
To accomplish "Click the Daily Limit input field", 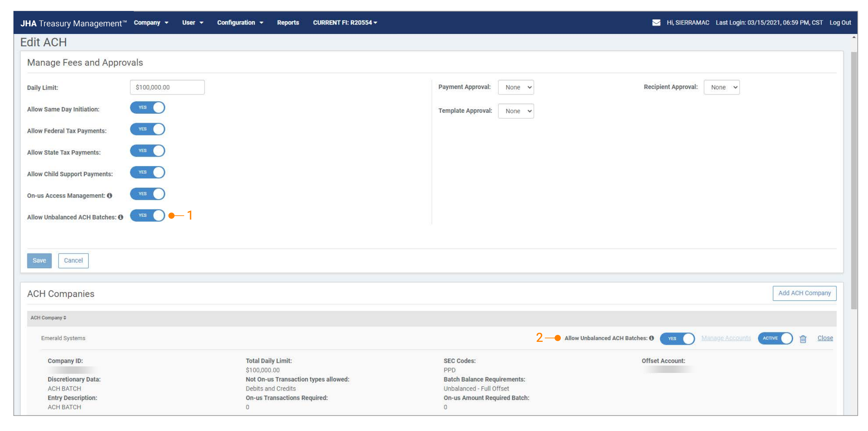I will 167,88.
